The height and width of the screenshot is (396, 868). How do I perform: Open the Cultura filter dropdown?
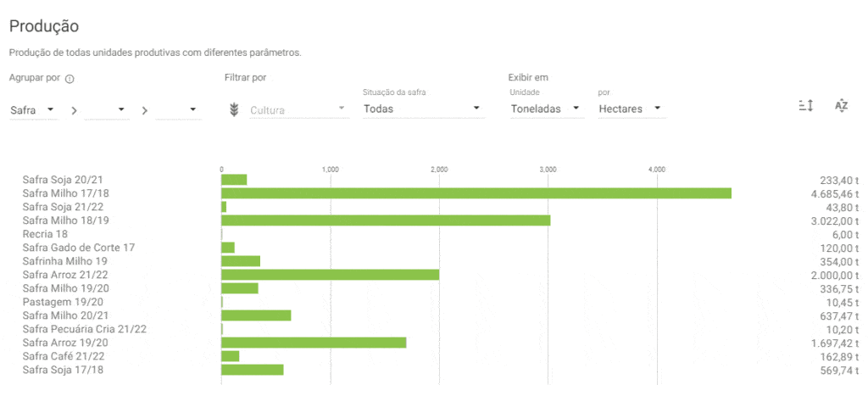(x=298, y=109)
